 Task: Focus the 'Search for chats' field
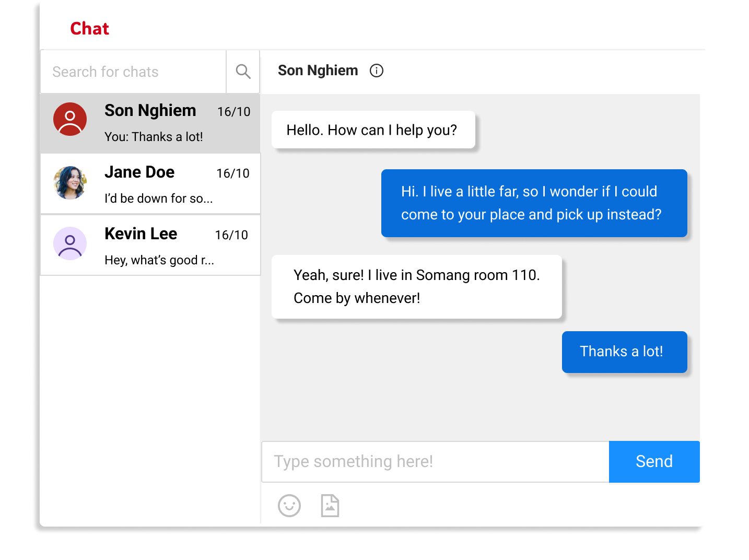pos(133,72)
